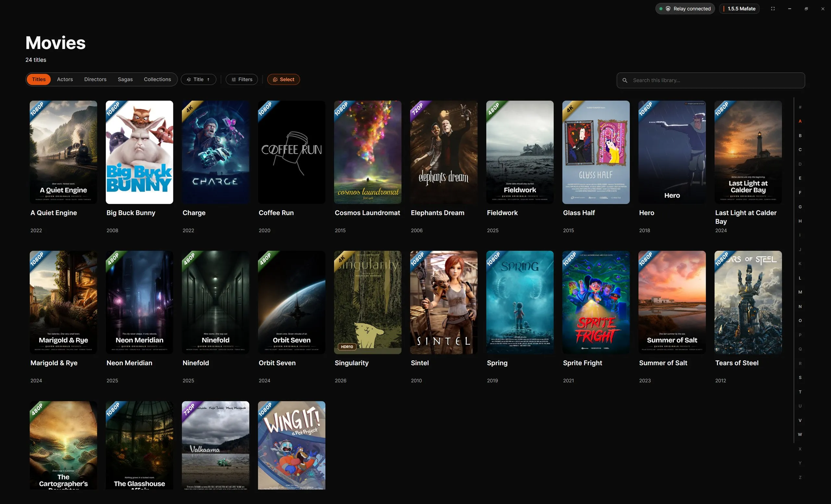Image resolution: width=831 pixels, height=504 pixels.
Task: Jump to letter S in alphabet index
Action: (x=800, y=378)
